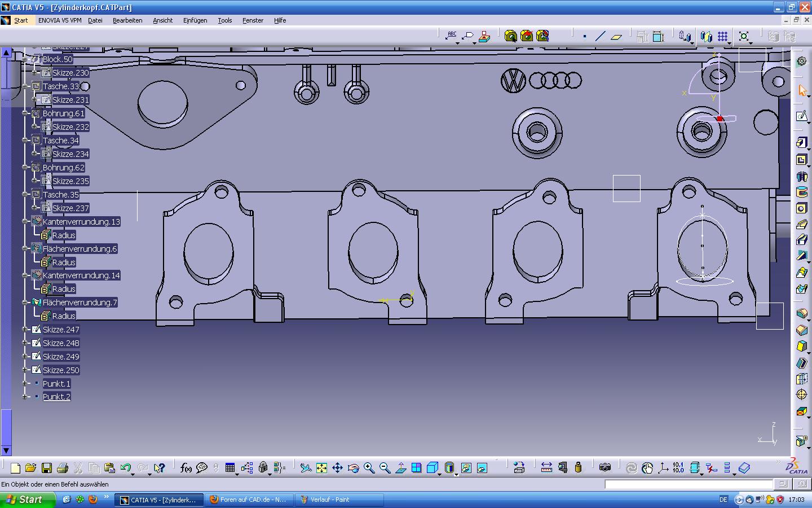Click the Print icon
The width and height of the screenshot is (812, 508).
click(x=63, y=468)
